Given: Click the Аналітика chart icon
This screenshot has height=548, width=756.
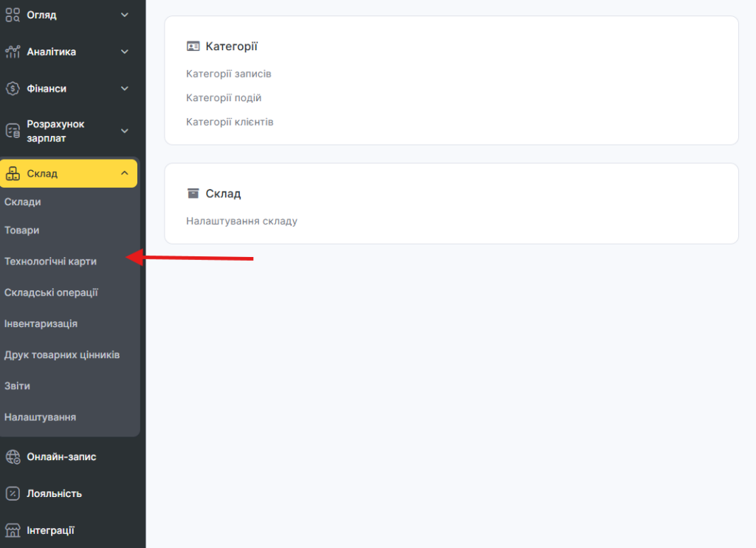Looking at the screenshot, I should coord(13,52).
